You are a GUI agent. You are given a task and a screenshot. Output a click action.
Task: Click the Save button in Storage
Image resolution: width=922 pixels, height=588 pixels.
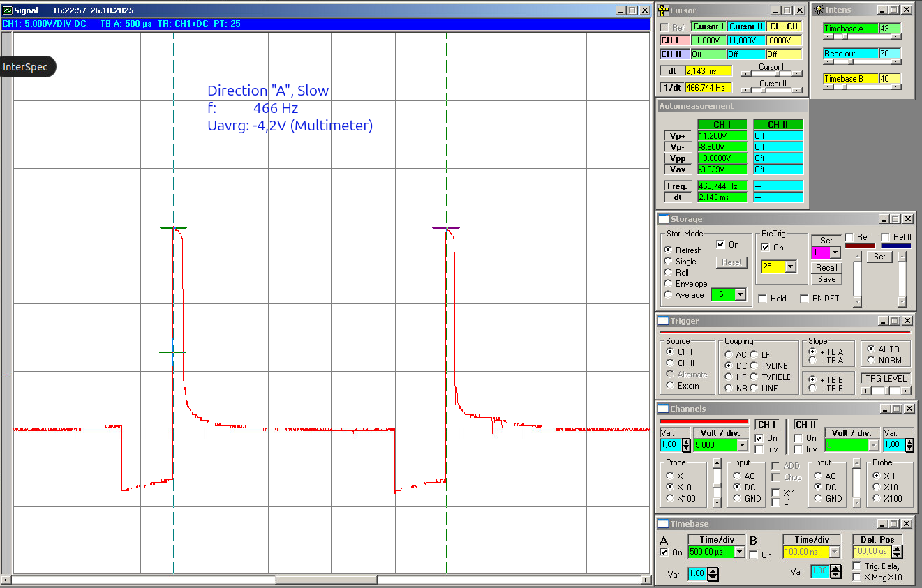coord(826,279)
